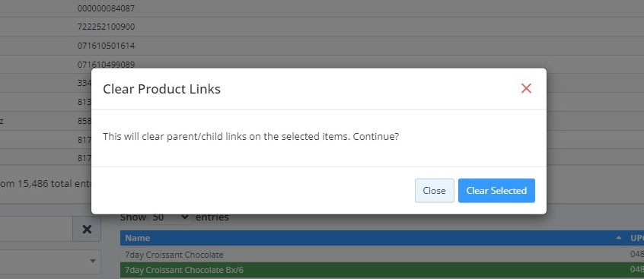Dismiss the dialog with the red X icon

pos(526,88)
